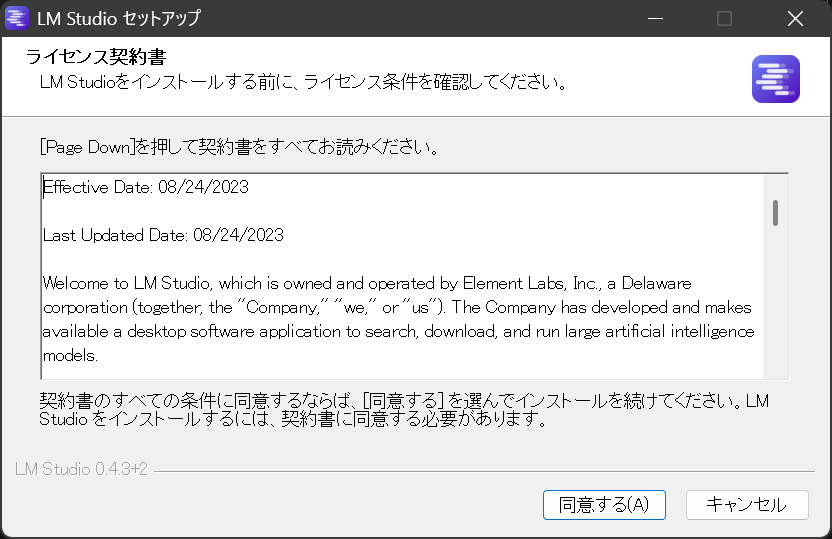This screenshot has height=539, width=832.
Task: Click the word 'models.' in license text
Action: point(73,355)
